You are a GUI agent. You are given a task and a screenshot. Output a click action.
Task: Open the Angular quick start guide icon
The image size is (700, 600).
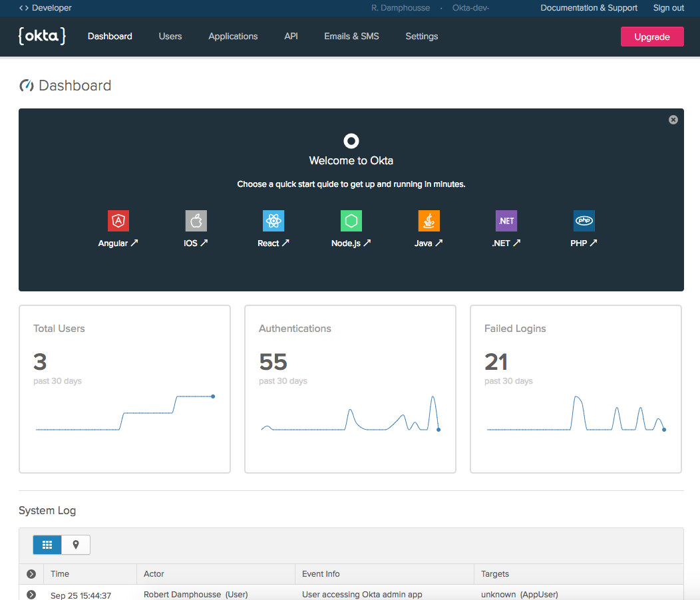pos(118,221)
